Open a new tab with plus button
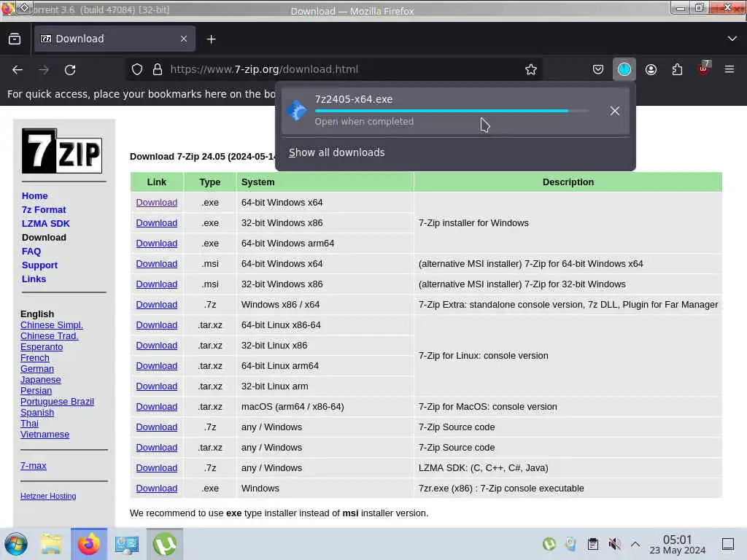This screenshot has width=747, height=560. click(211, 39)
